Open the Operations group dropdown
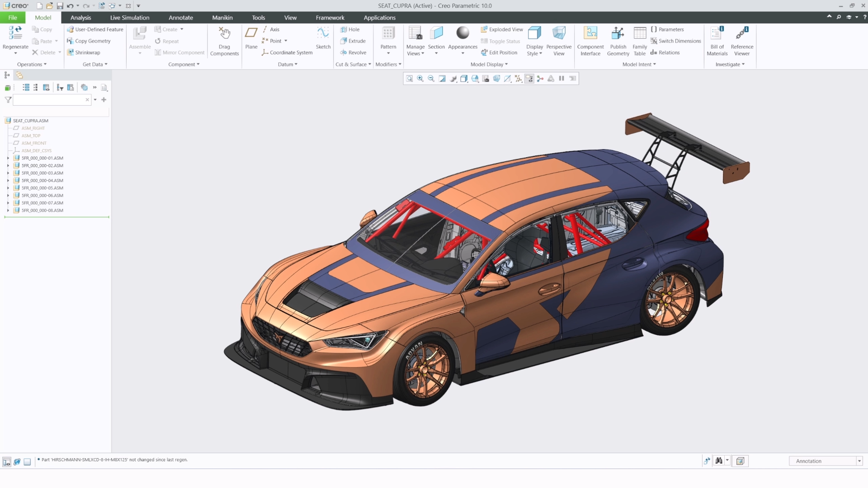The height and width of the screenshot is (488, 868). (32, 65)
